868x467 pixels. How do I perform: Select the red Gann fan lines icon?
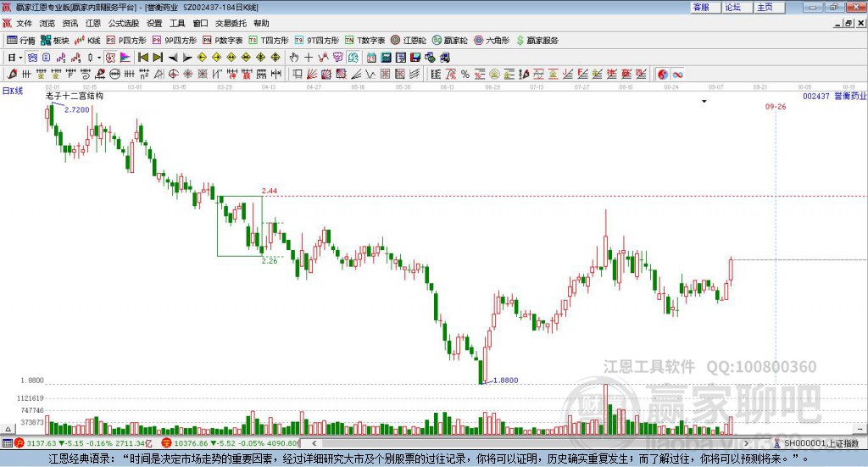[x=312, y=74]
